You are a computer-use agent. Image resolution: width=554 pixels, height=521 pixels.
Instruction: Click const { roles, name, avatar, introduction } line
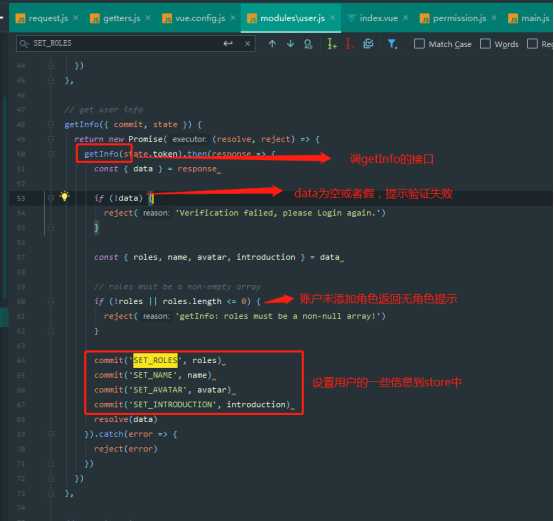[218, 257]
